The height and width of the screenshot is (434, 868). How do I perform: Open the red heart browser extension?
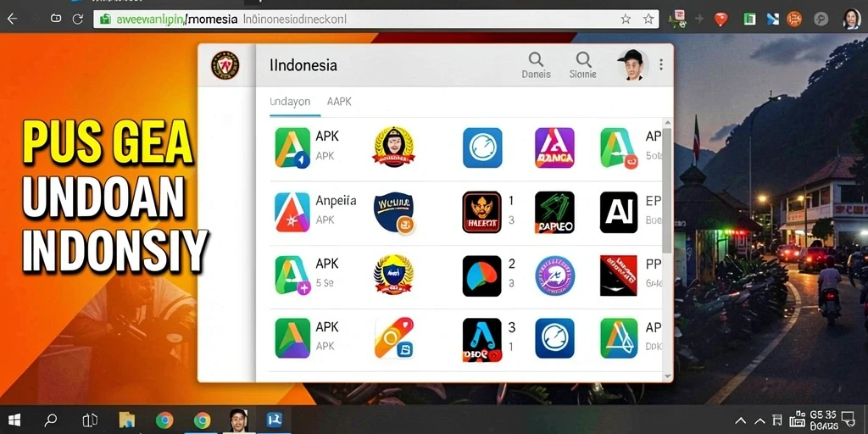click(721, 19)
